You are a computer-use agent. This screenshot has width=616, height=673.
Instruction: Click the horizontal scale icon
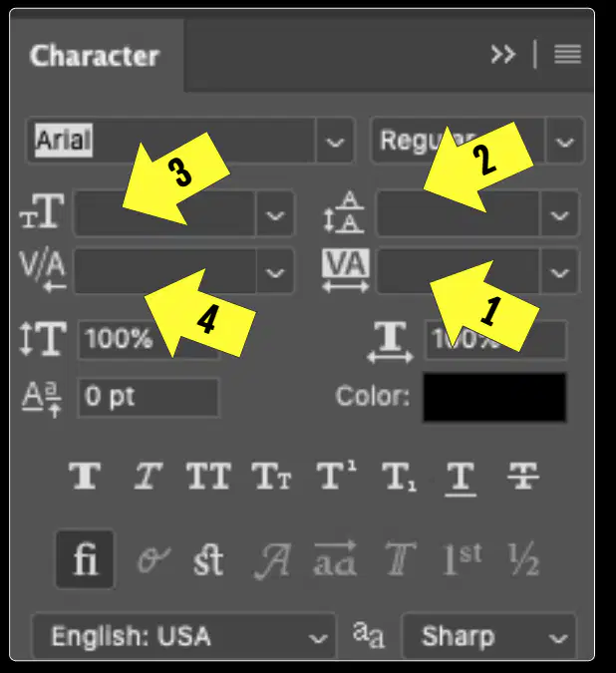(x=391, y=342)
